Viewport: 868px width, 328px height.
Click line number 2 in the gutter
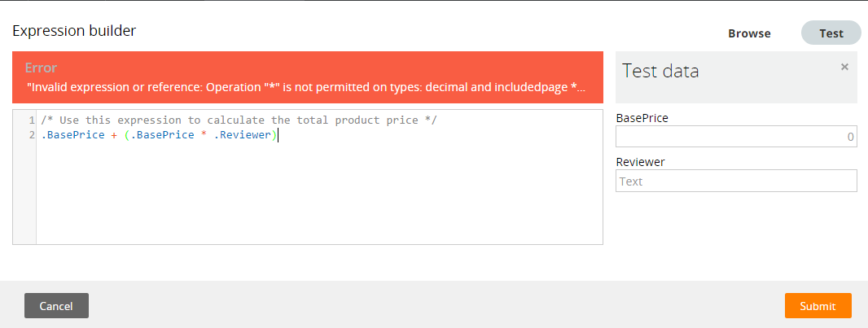(x=32, y=135)
